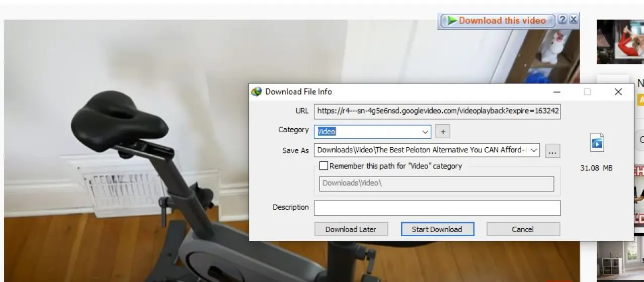Image resolution: width=644 pixels, height=282 pixels.
Task: Open the bottom room interior video thumbnail
Action: (x=620, y=259)
